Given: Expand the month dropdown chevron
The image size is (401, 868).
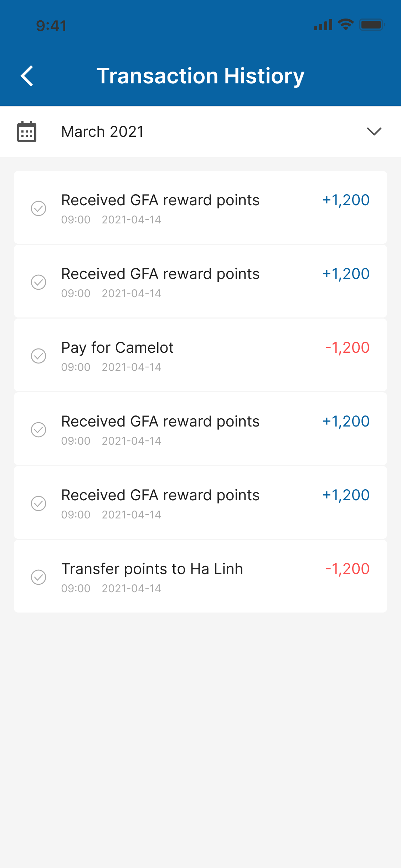Looking at the screenshot, I should [x=374, y=131].
